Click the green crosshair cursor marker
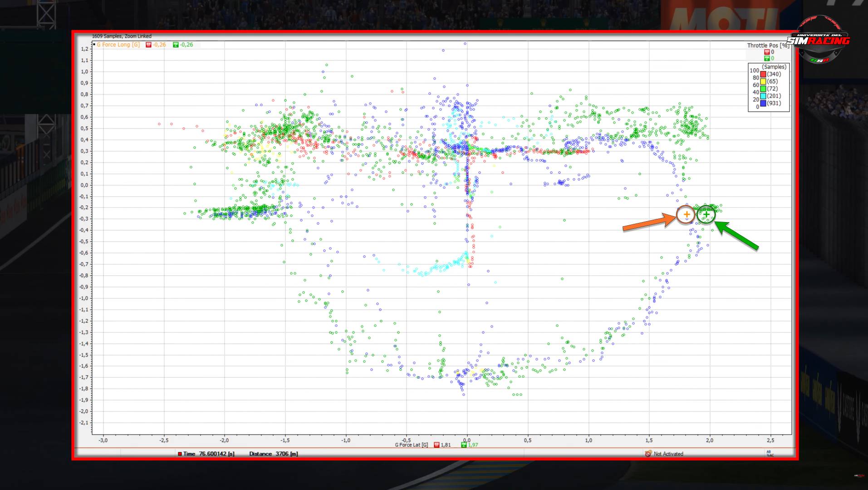The width and height of the screenshot is (868, 490). pos(706,214)
